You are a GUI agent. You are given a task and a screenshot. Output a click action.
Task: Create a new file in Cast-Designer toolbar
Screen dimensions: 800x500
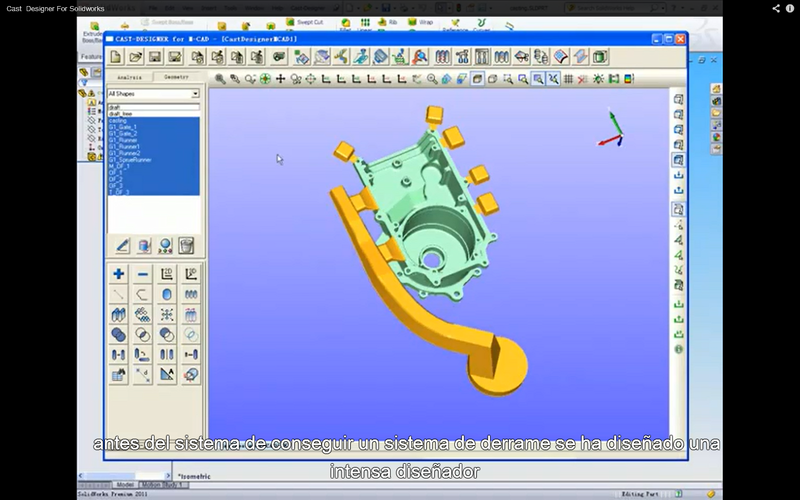(116, 57)
